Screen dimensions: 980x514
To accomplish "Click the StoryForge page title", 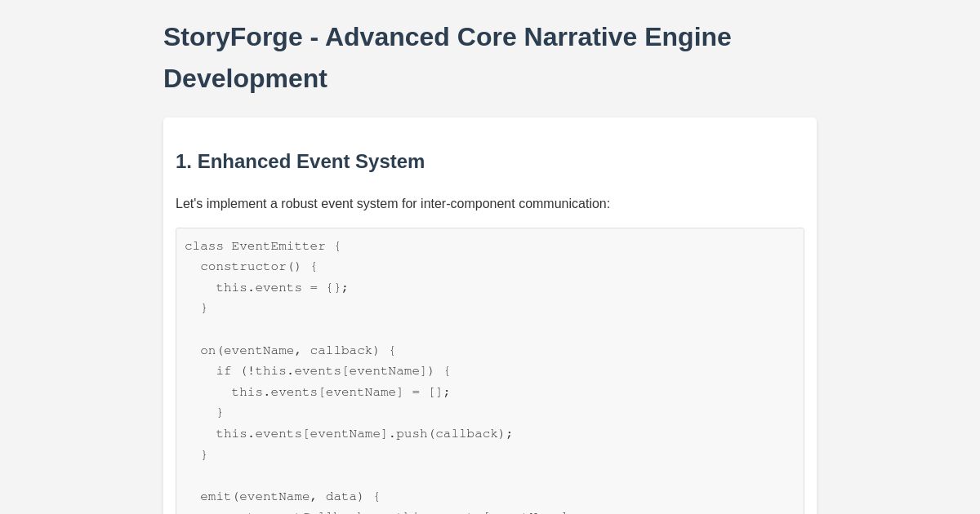I will pos(447,57).
